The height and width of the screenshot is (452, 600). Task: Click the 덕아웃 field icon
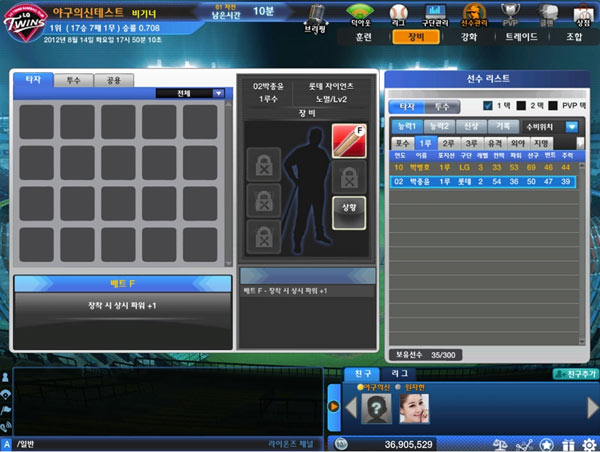(358, 14)
